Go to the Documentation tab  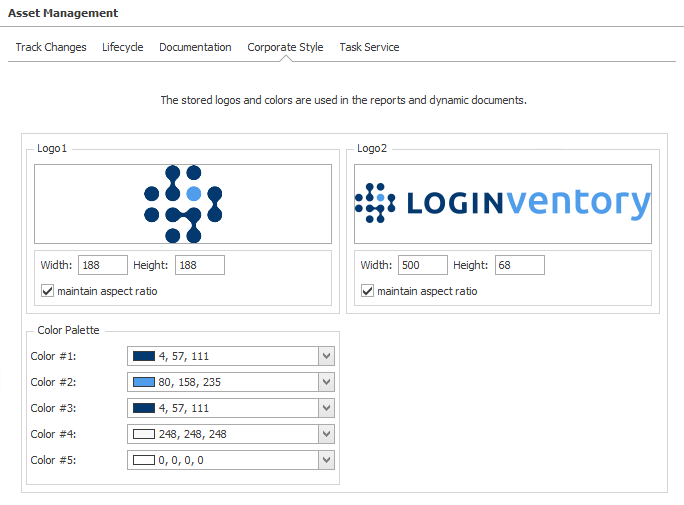pos(195,47)
